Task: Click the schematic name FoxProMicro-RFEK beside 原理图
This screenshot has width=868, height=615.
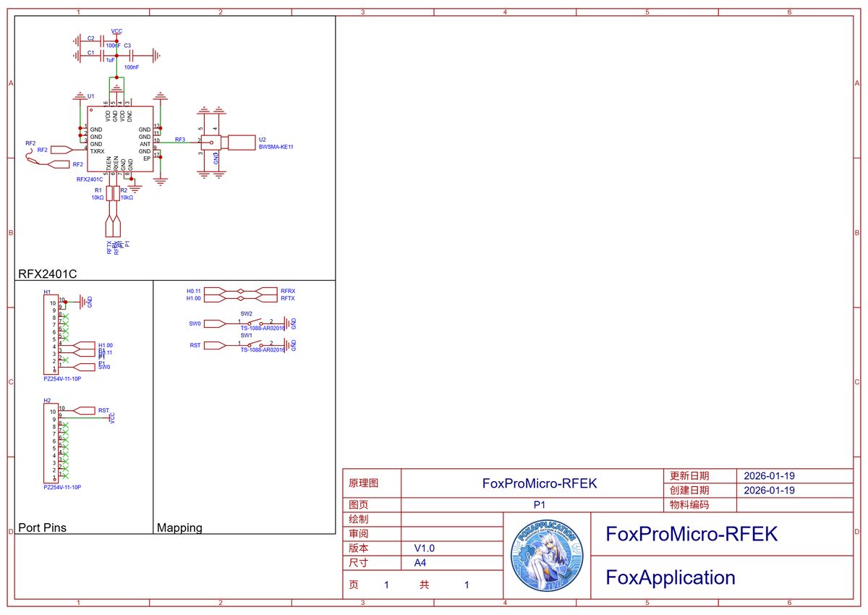Action: (x=540, y=483)
